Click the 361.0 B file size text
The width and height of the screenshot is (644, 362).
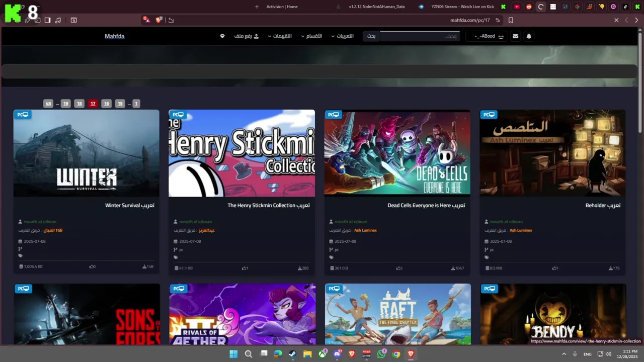tap(342, 268)
